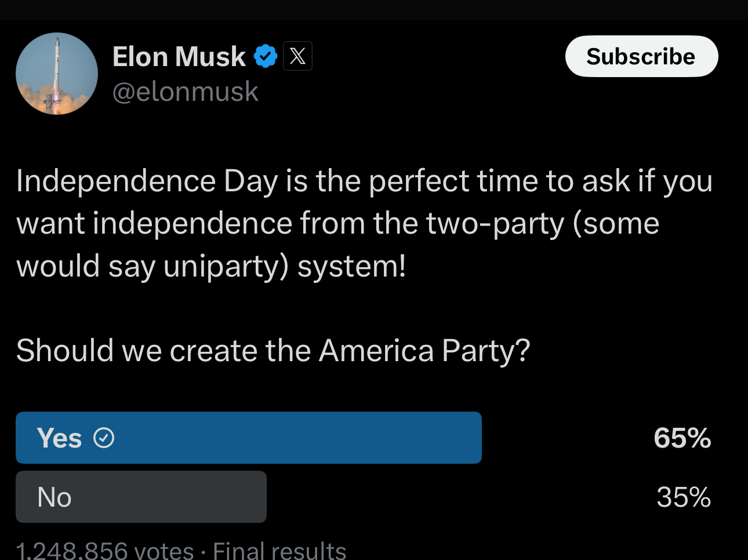The image size is (748, 560).
Task: Click the Final results label
Action: (279, 550)
